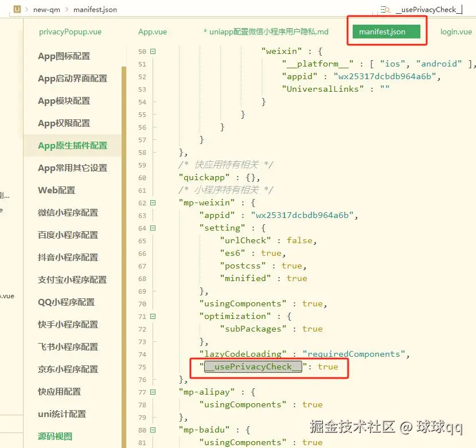Collapse the setting block at line 64
This screenshot has height=448, width=476.
tap(153, 228)
